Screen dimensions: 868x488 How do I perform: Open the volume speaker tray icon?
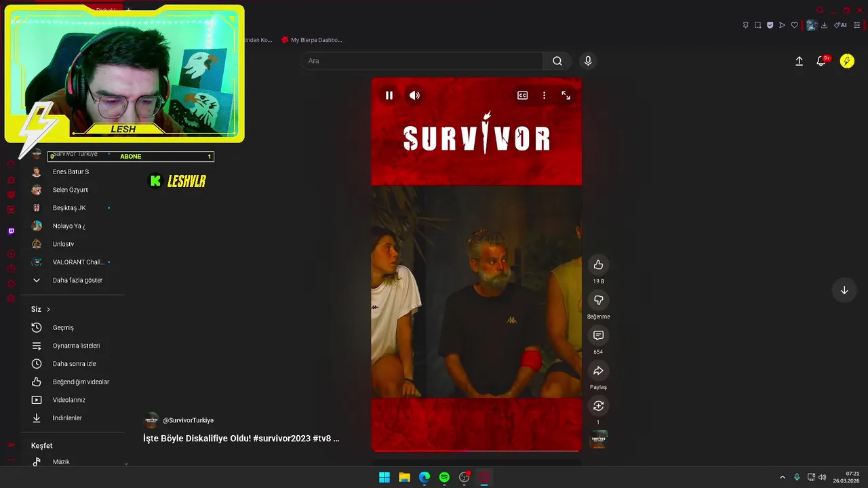click(x=822, y=477)
